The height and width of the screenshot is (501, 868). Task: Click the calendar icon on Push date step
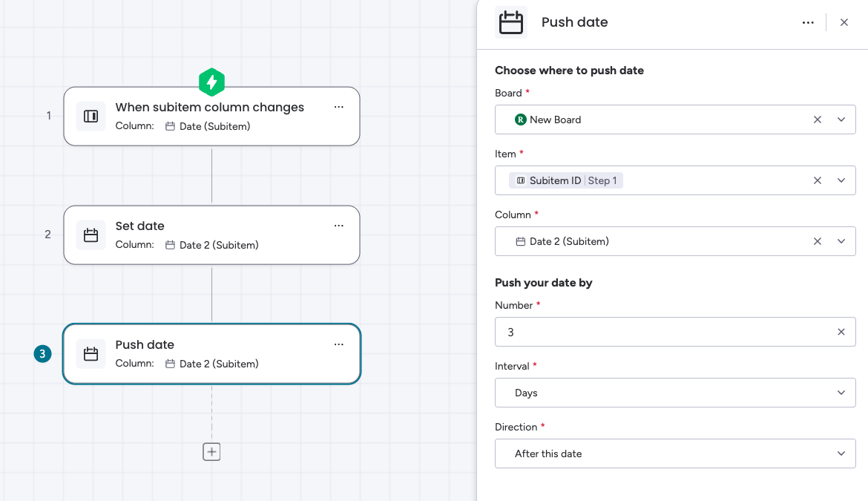click(x=91, y=354)
